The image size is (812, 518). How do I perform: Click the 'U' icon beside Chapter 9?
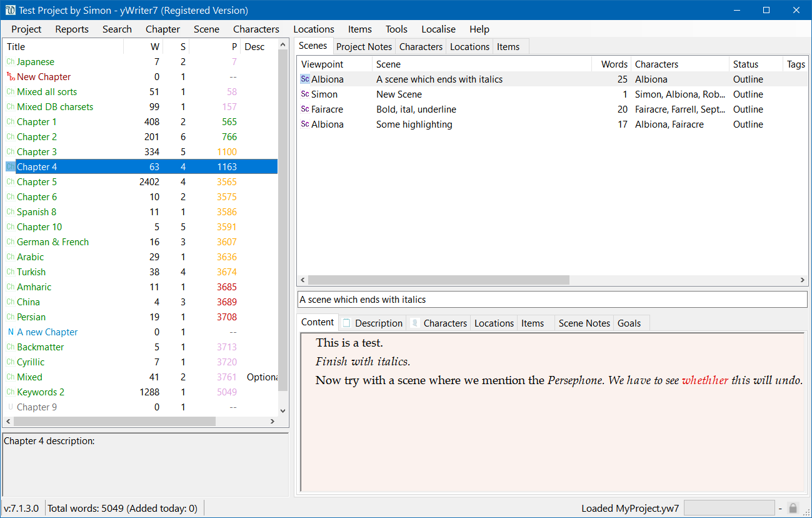(x=11, y=407)
